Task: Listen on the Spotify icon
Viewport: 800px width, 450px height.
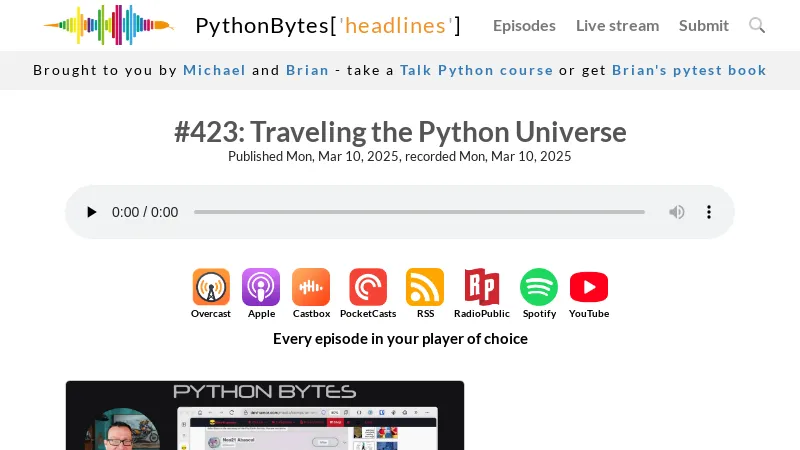Action: (539, 288)
